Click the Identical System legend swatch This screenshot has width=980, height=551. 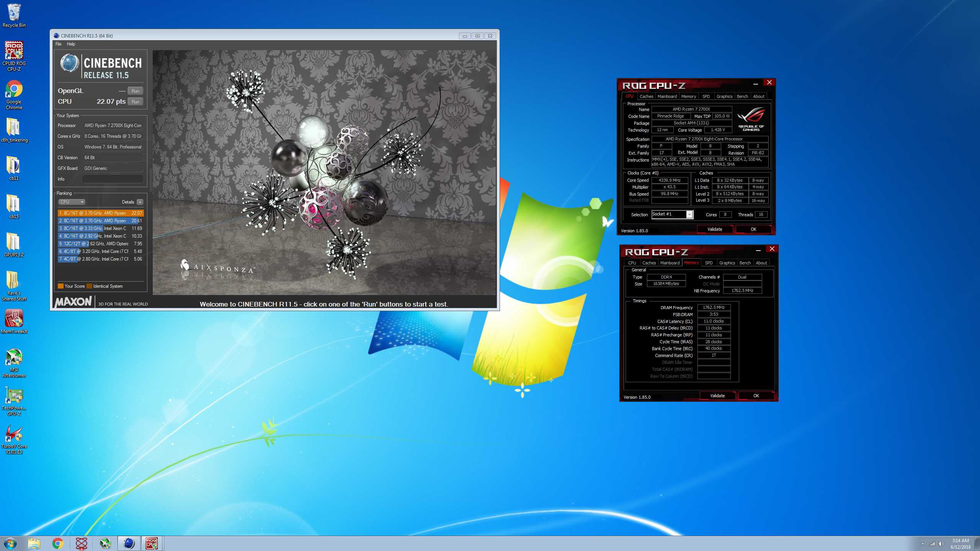click(89, 286)
